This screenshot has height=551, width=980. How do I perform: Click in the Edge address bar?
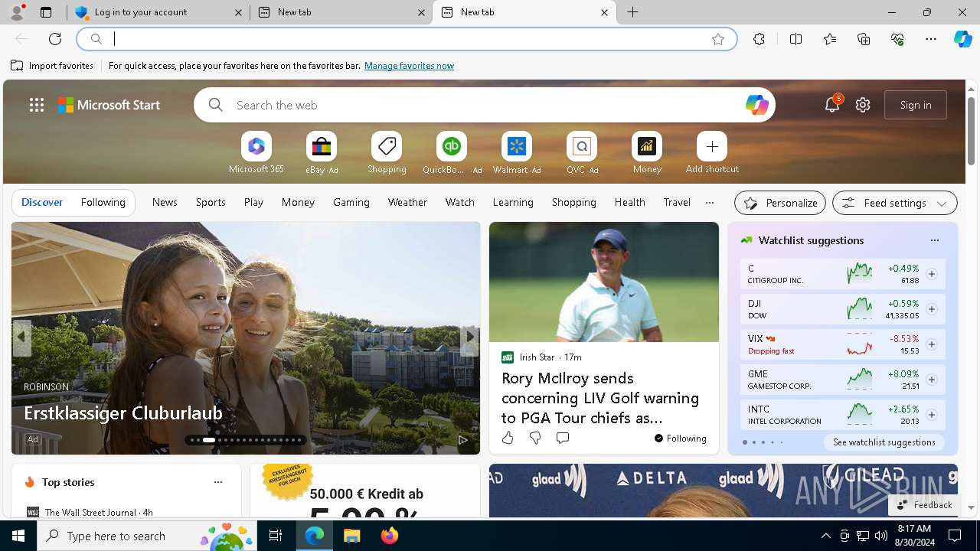(x=406, y=39)
